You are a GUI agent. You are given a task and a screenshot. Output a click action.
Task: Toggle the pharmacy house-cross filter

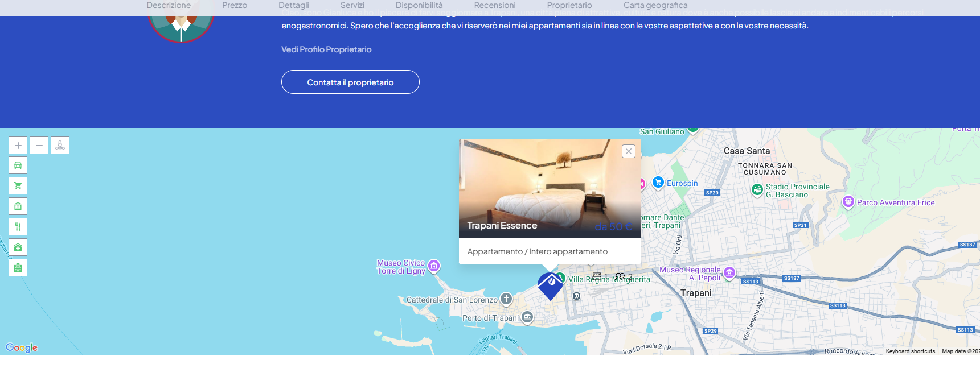coord(18,247)
